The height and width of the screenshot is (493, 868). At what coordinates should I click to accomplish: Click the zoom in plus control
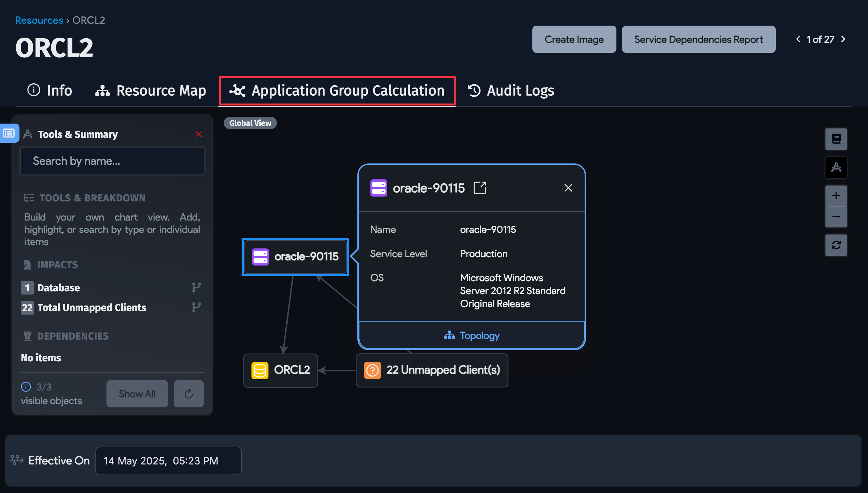click(x=836, y=195)
